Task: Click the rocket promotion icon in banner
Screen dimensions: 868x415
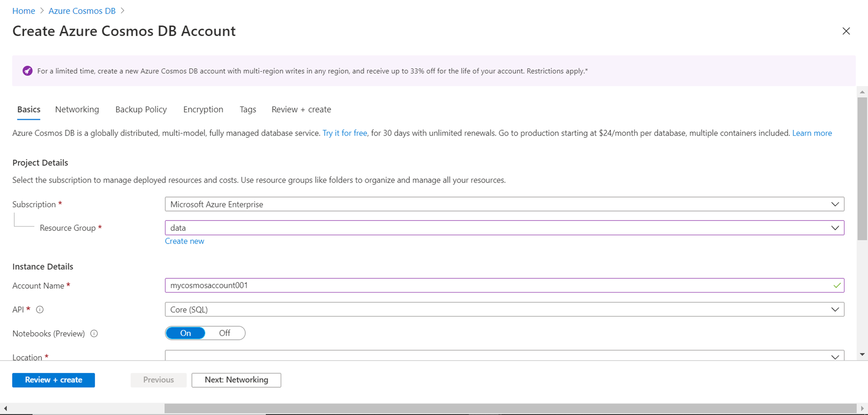Action: click(x=27, y=71)
